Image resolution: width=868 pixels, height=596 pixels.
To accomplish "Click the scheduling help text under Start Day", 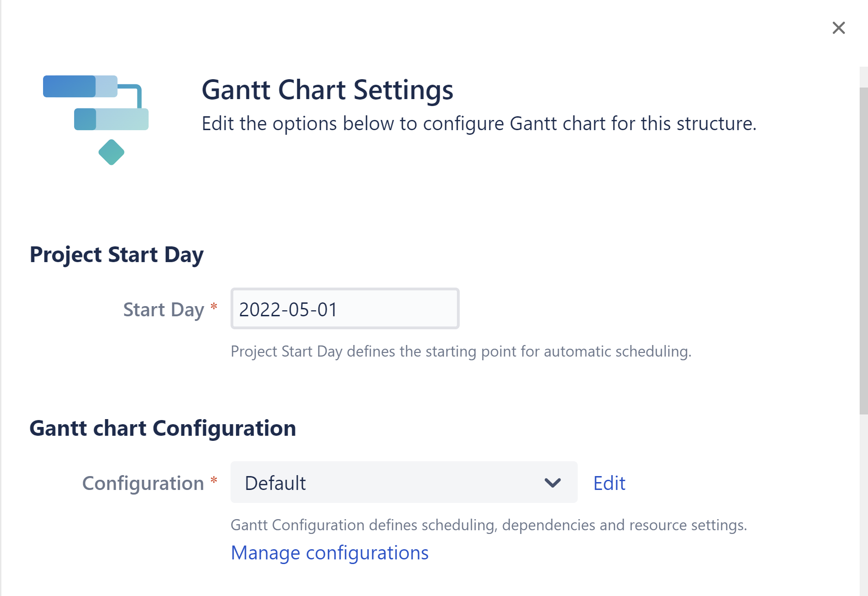I will pyautogui.click(x=461, y=351).
